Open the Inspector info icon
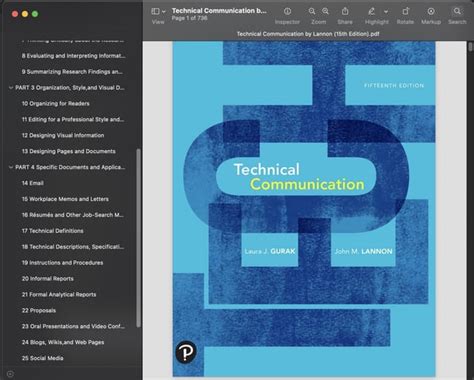This screenshot has width=474, height=380. pos(287,11)
